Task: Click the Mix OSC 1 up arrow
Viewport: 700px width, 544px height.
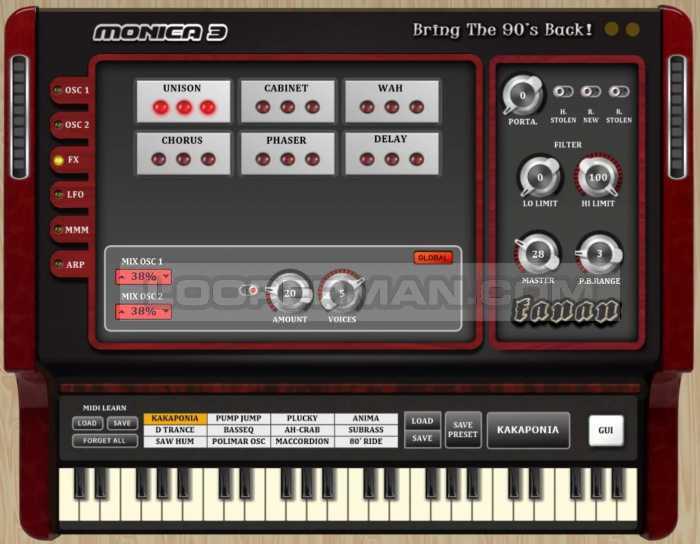Action: coord(124,277)
